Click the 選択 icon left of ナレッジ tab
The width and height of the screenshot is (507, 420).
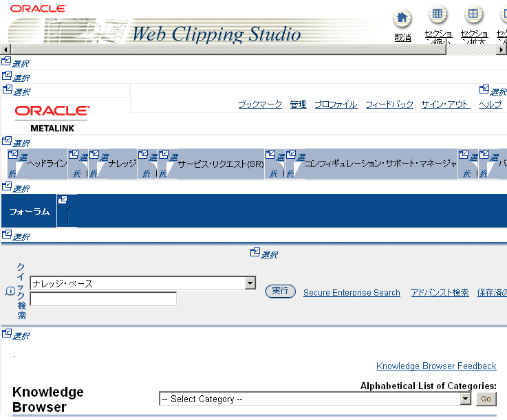[94, 155]
